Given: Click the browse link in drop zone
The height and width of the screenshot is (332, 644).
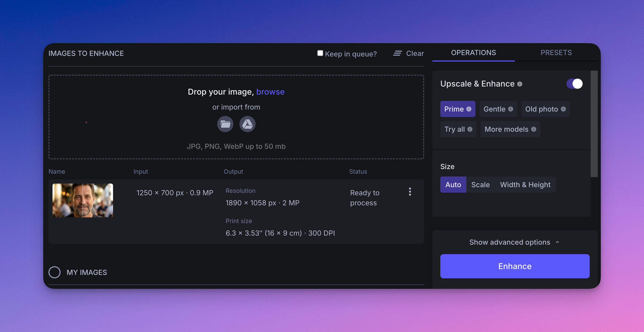Looking at the screenshot, I should [270, 92].
